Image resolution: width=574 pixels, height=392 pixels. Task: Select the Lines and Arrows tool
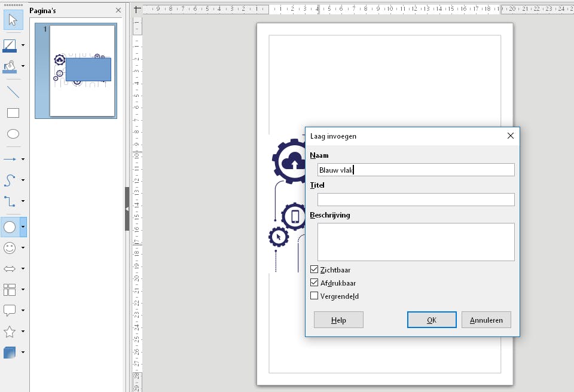coord(10,159)
